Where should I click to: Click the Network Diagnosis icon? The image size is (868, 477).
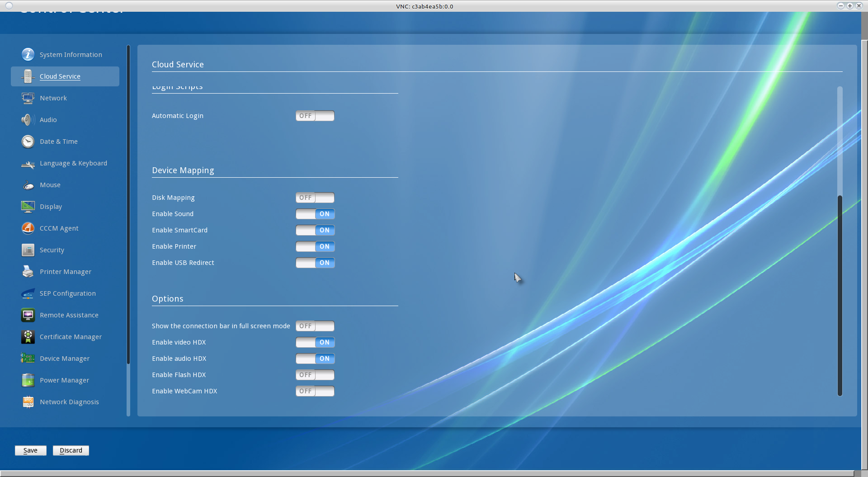tap(28, 402)
